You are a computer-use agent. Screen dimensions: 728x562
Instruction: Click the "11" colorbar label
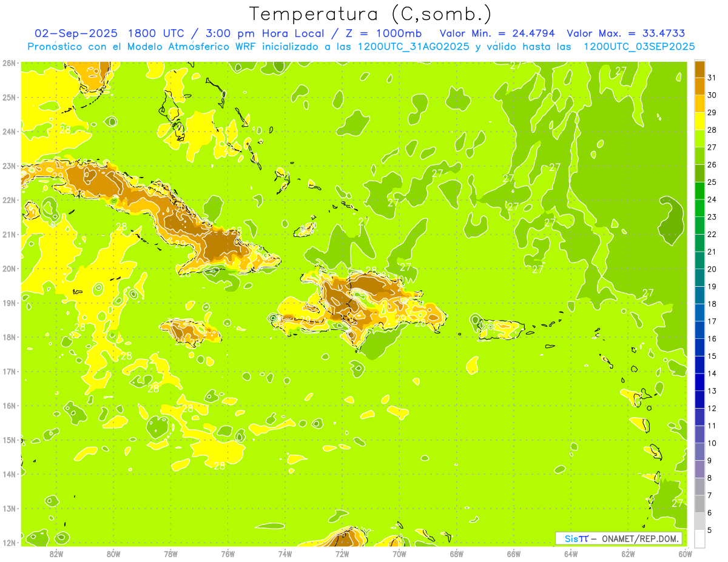[x=712, y=426]
